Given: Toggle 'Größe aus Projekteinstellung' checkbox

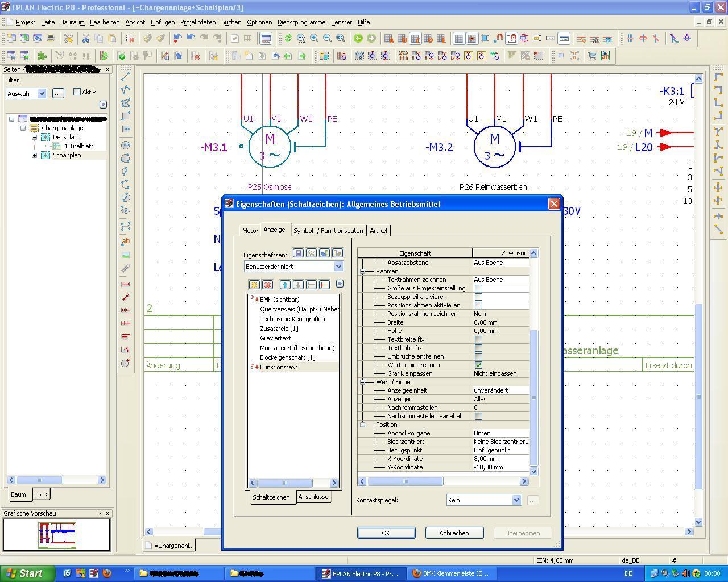Looking at the screenshot, I should (478, 288).
